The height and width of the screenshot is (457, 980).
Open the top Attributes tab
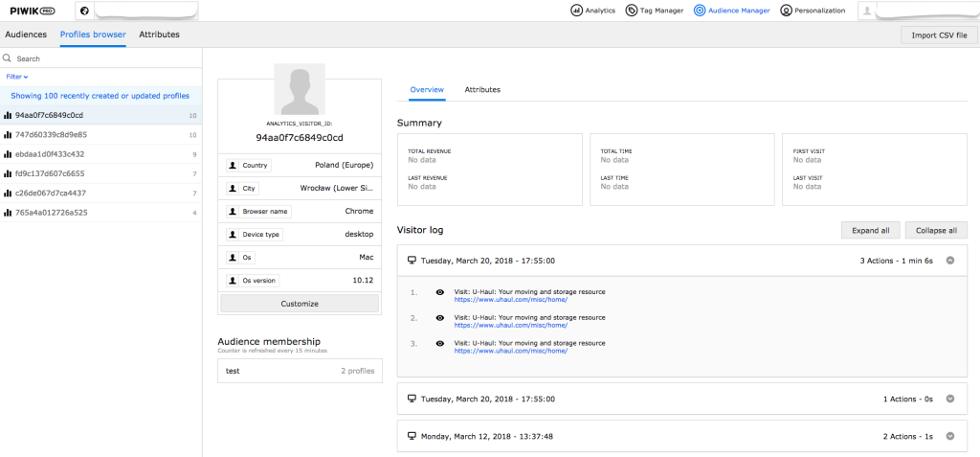[x=160, y=34]
